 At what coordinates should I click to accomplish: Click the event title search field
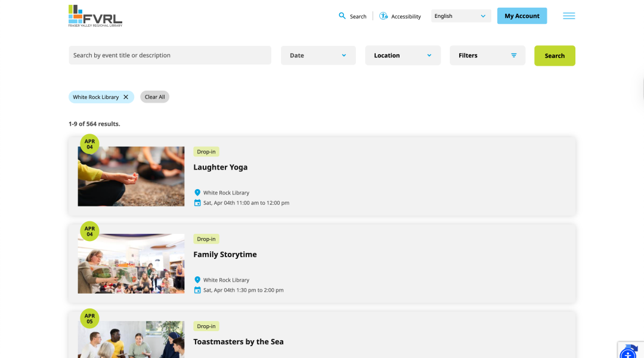170,55
